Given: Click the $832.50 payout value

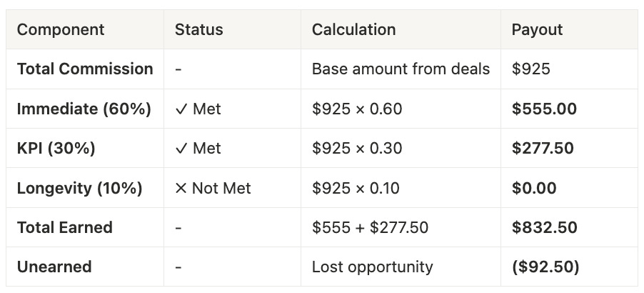Looking at the screenshot, I should pos(545,228).
